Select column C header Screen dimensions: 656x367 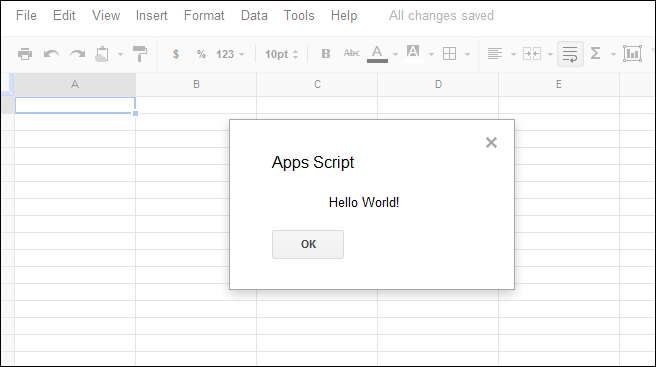(317, 85)
